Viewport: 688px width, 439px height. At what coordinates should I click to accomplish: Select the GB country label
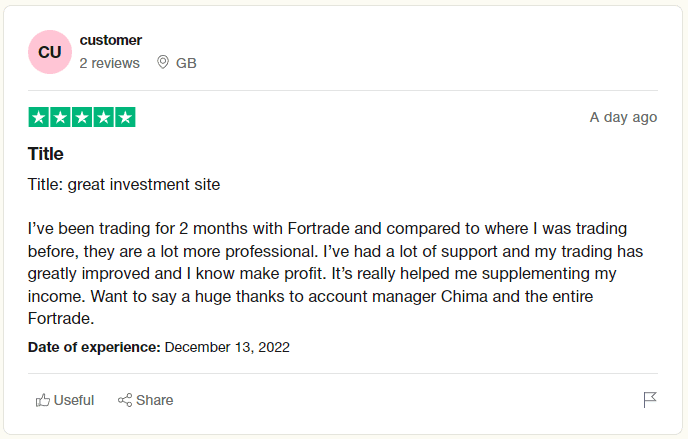(186, 63)
